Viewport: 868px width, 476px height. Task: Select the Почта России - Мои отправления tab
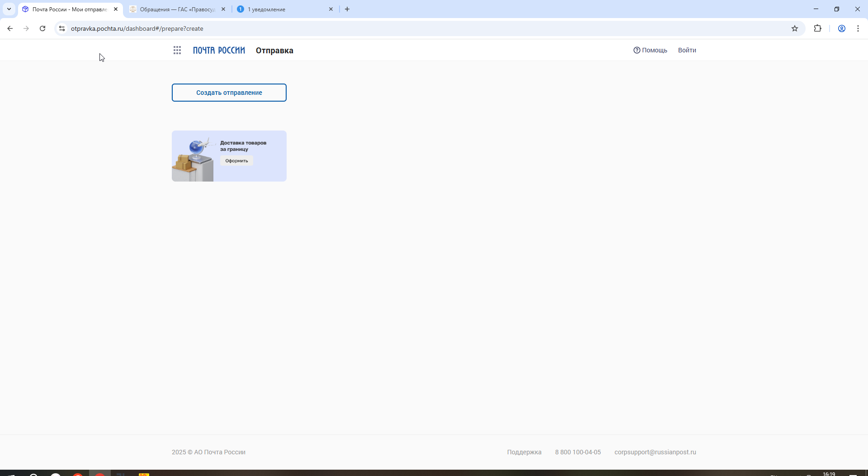pos(70,9)
